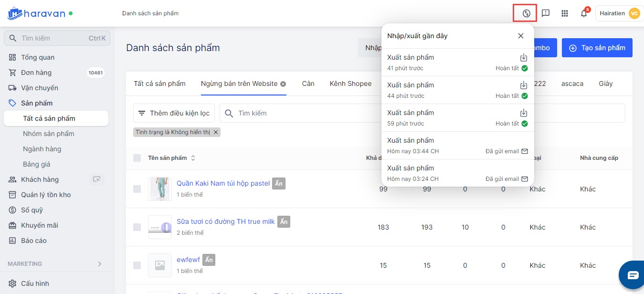Click the Đơn hàng cart icon
Screen dimensions: 644x294
click(x=12, y=73)
